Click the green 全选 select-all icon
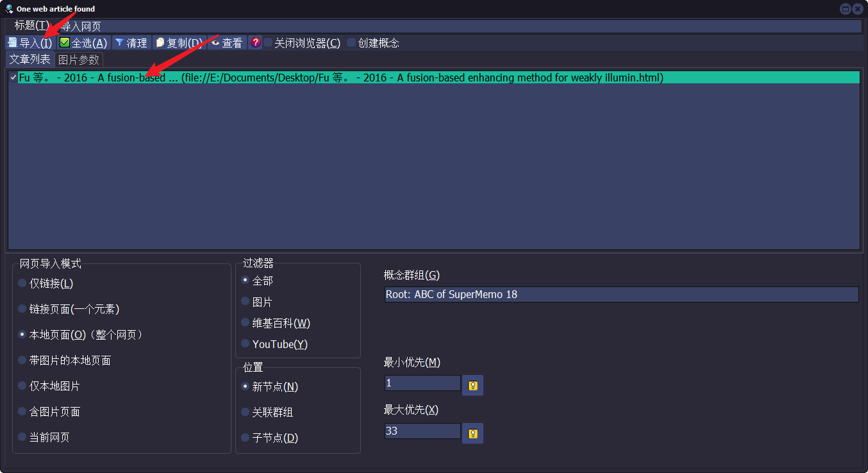Viewport: 868px width, 473px height. (x=64, y=42)
